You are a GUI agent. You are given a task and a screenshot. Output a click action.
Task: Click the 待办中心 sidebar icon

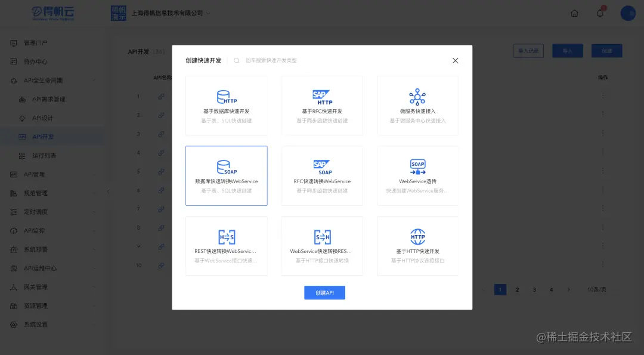point(14,61)
